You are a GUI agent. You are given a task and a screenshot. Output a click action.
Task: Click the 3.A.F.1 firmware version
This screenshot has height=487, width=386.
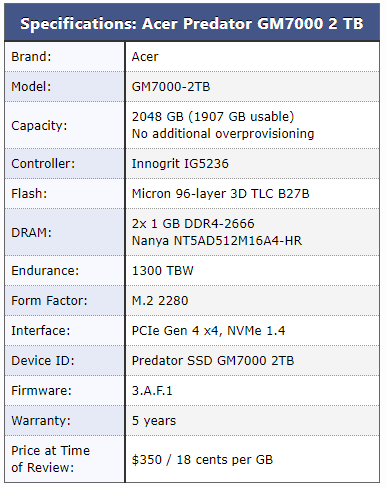pos(152,391)
